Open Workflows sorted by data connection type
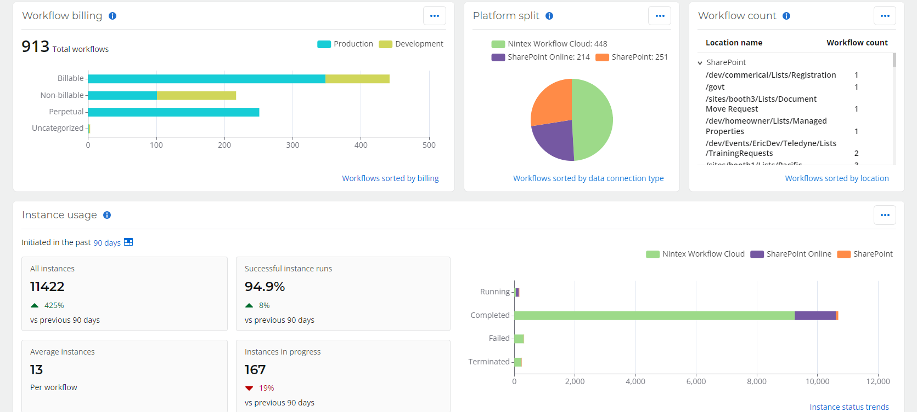 588,178
